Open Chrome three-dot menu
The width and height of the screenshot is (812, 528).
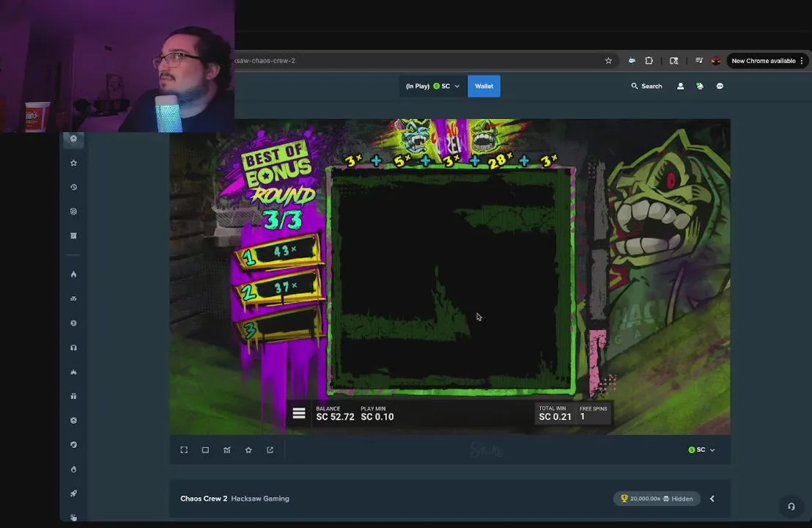[802, 61]
